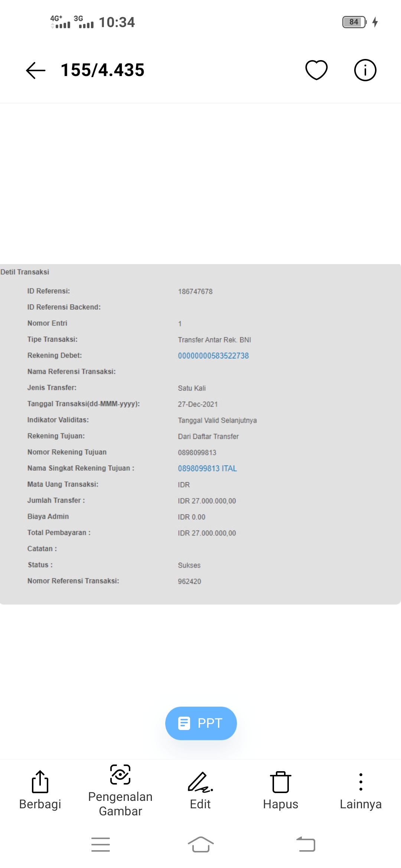Tap the Home navigation button
401x868 pixels.
pos(200,845)
